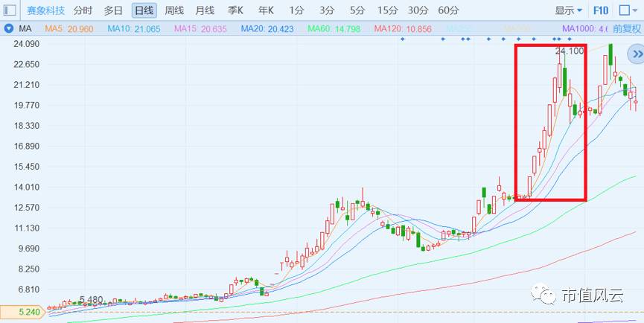This screenshot has height=323, width=644.
Task: Choose the 5分 minute interval
Action: tap(357, 10)
